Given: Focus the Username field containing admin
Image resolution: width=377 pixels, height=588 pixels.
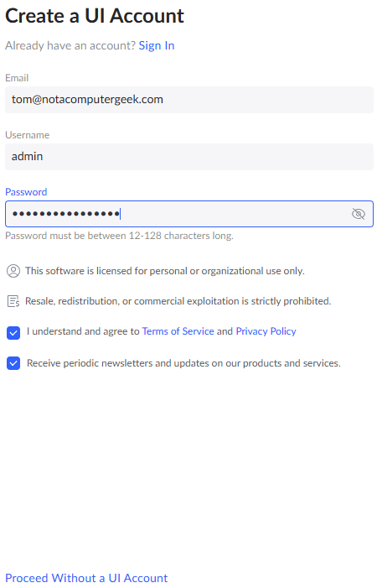Looking at the screenshot, I should 189,156.
